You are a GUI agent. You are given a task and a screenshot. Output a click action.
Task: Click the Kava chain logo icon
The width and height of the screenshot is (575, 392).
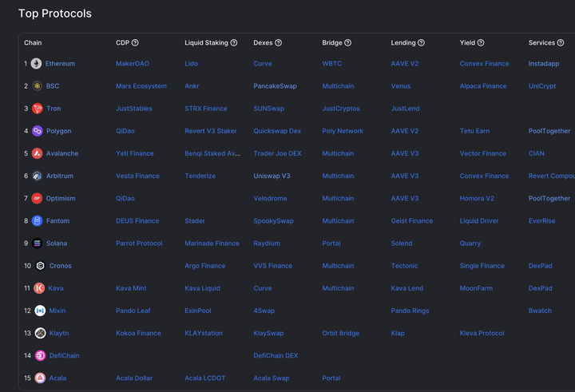(39, 288)
